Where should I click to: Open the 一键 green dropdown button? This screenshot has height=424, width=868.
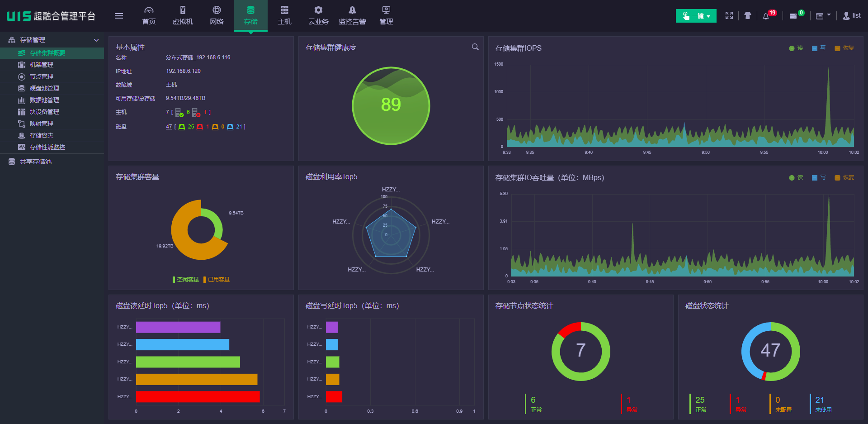696,16
